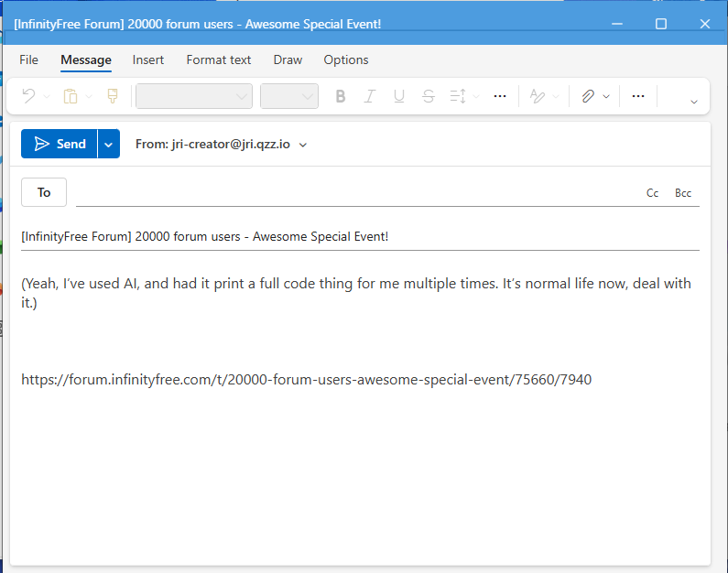
Task: Expand the line spacing options arrow
Action: pyautogui.click(x=476, y=96)
